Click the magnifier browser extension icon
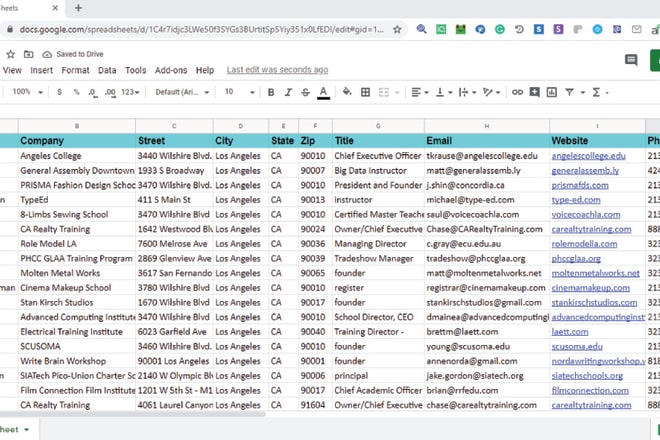Viewport: 660px width, 440px height. click(421, 29)
